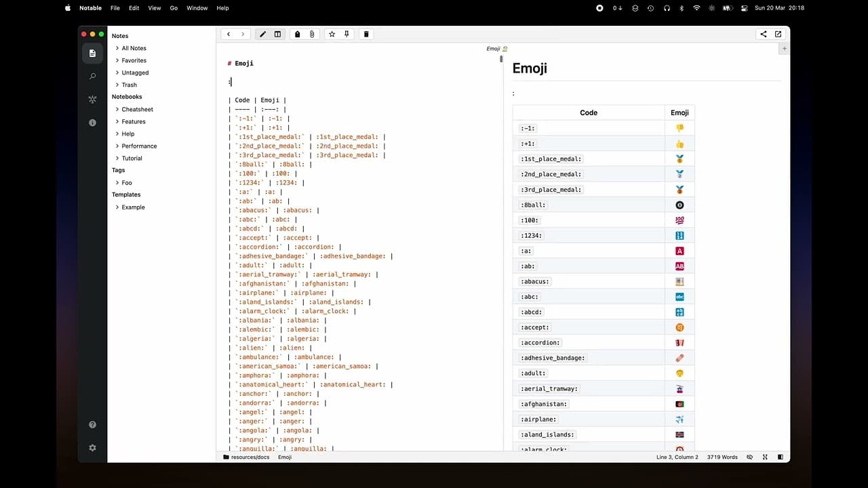Expand the Cheatsheet notebook chevron
The height and width of the screenshot is (488, 868).
point(117,109)
